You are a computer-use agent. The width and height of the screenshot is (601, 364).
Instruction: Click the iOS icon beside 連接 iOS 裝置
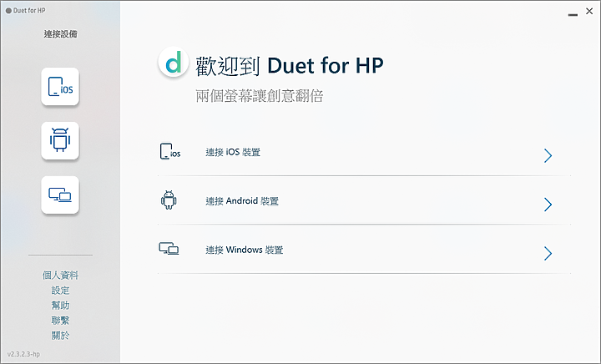coord(170,151)
